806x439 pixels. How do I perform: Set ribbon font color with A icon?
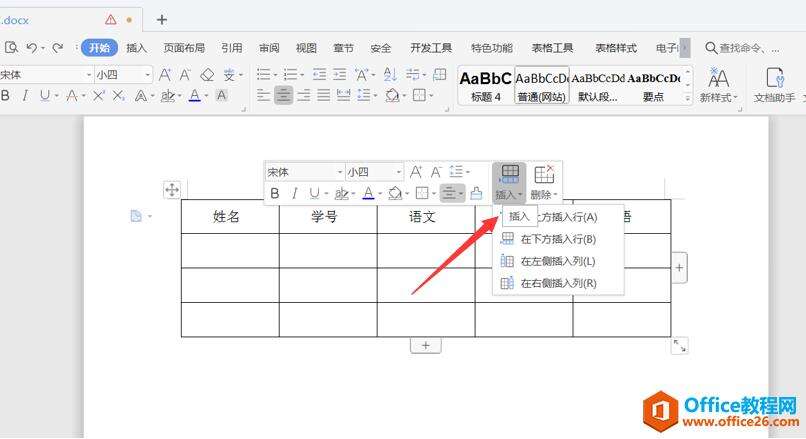[194, 96]
